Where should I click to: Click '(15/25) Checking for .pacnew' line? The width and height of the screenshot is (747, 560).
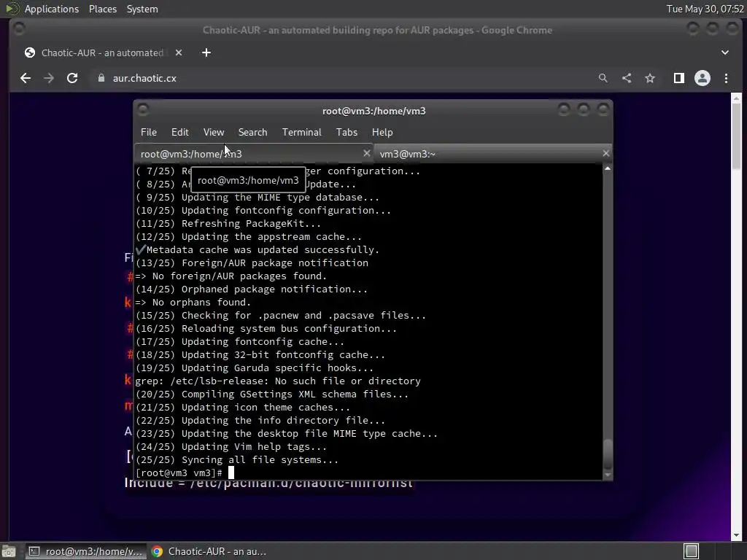coord(281,315)
